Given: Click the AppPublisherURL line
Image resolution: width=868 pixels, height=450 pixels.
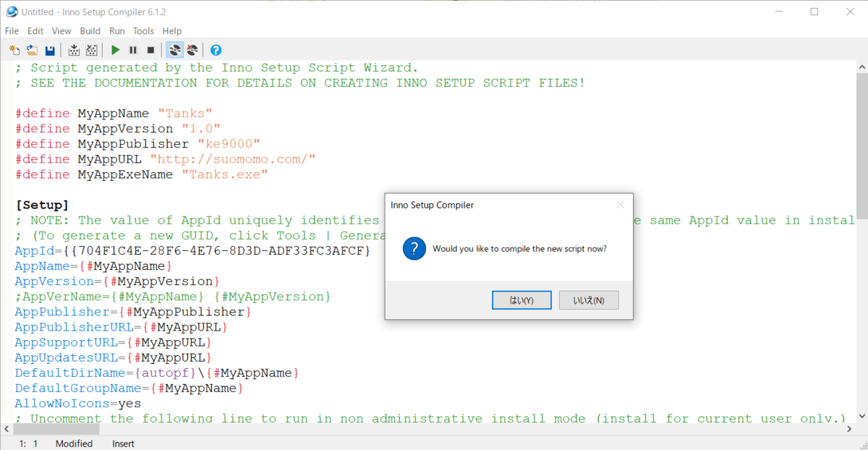Looking at the screenshot, I should [122, 327].
